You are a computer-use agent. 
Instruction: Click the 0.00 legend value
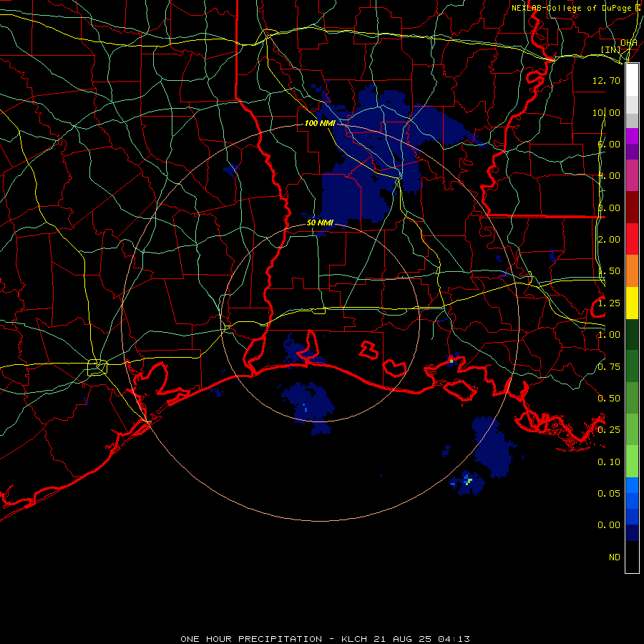pos(609,525)
